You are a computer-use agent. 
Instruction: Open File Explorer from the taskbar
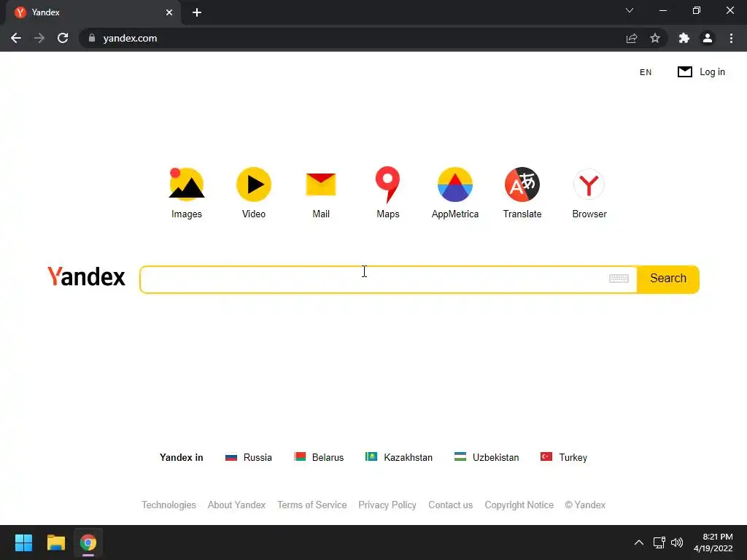tap(55, 542)
